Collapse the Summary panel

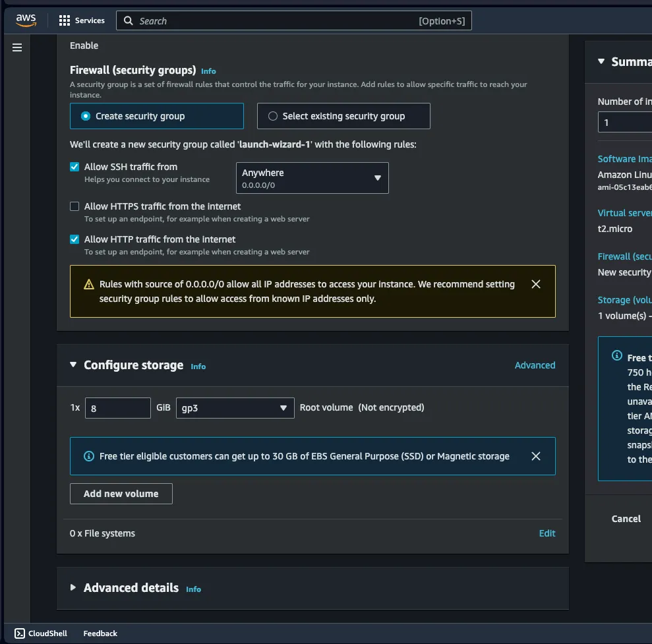[601, 61]
